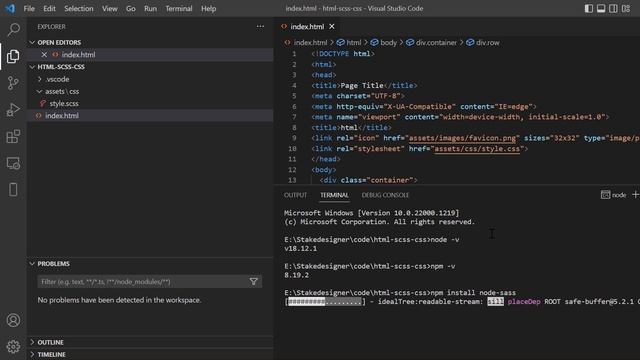Viewport: 640px width, 360px height.
Task: Create new terminal with plus icon
Action: [635, 195]
